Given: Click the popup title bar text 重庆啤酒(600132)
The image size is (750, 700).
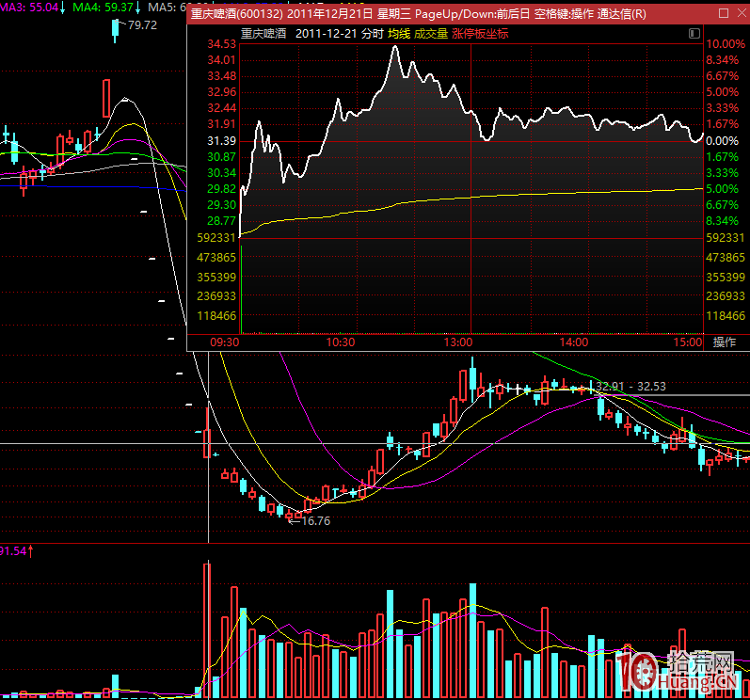Looking at the screenshot, I should coord(237,14).
